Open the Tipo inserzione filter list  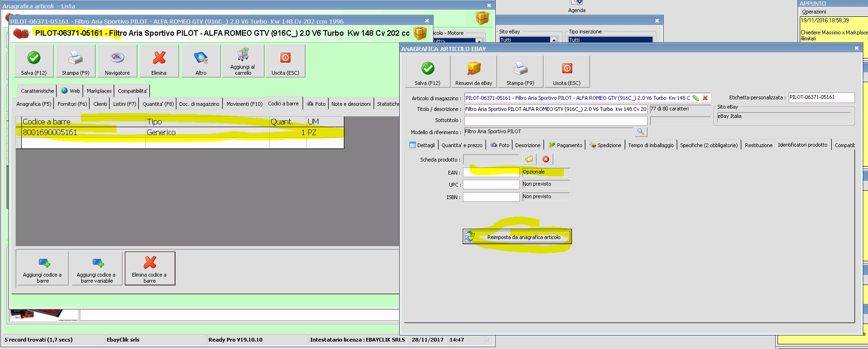click(610, 40)
